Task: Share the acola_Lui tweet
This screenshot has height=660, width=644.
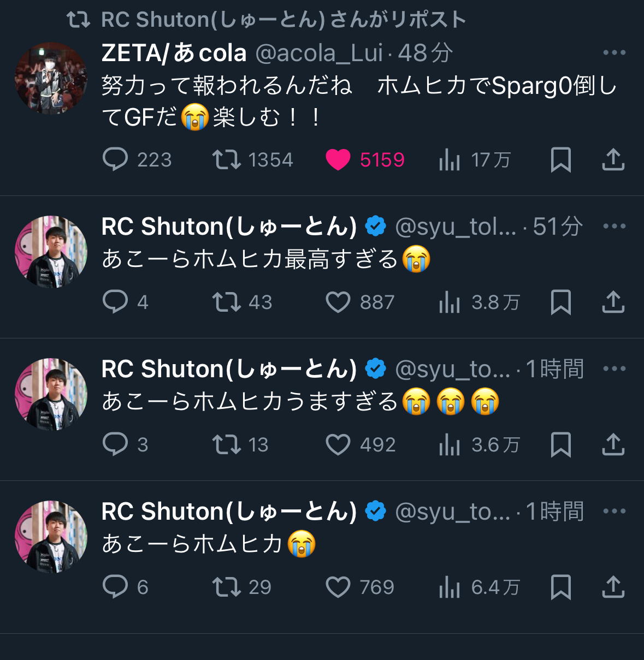Action: pyautogui.click(x=613, y=160)
